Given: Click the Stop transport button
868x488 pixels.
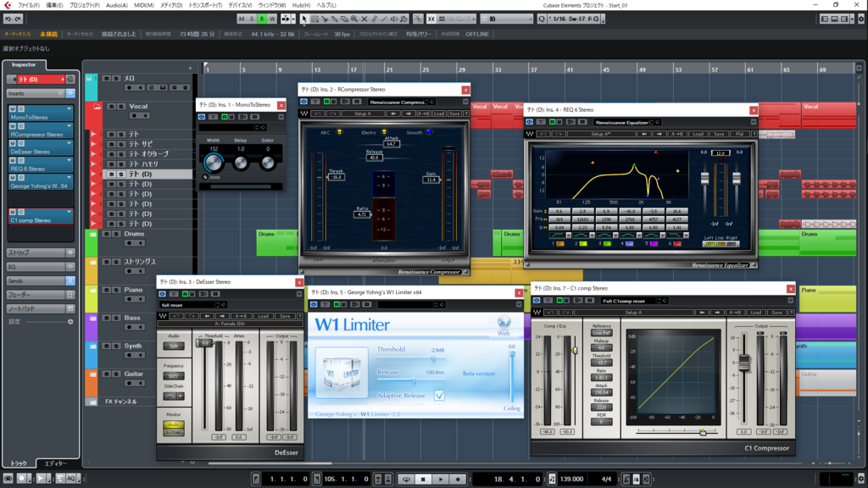Looking at the screenshot, I should point(424,480).
